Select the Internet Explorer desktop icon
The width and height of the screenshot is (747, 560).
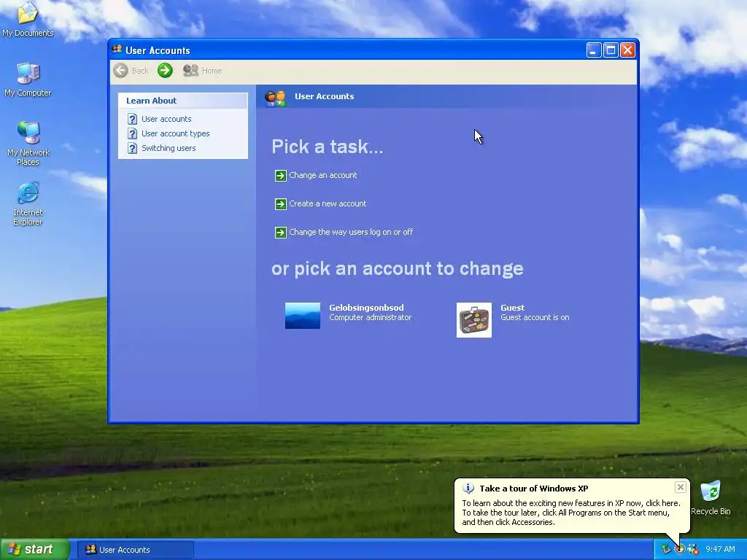click(28, 203)
